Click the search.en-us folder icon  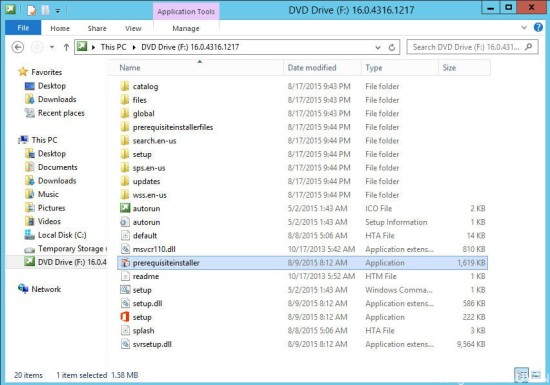pos(125,141)
